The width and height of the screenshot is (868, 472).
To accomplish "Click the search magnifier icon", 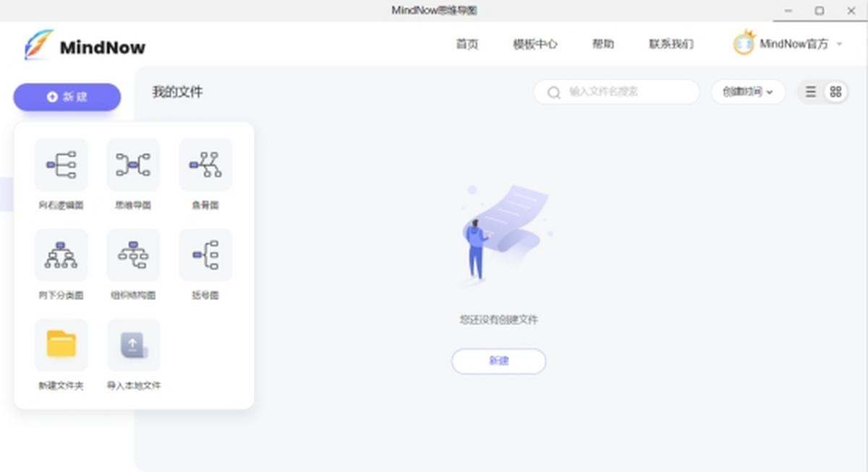I will pyautogui.click(x=553, y=93).
